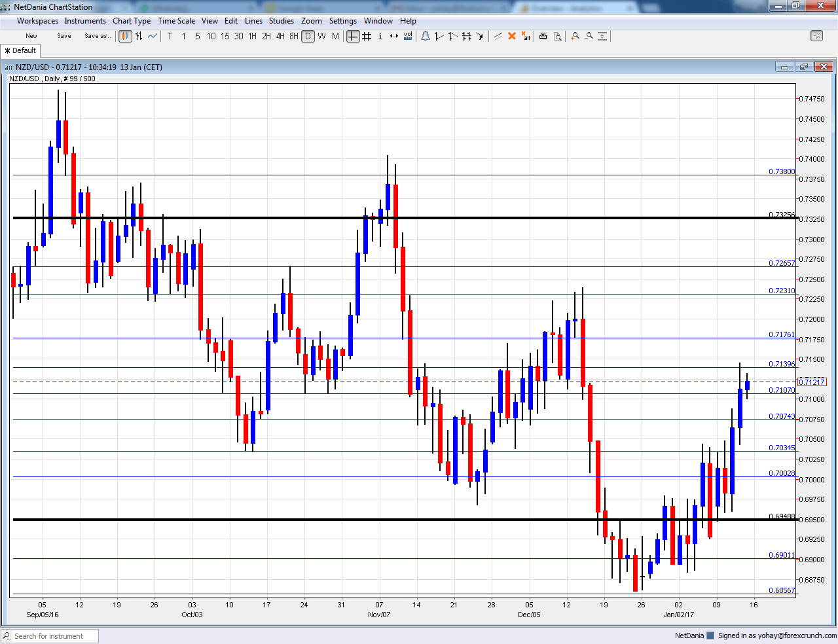This screenshot has width=838, height=644.
Task: Click the printer icon
Action: coord(543,37)
